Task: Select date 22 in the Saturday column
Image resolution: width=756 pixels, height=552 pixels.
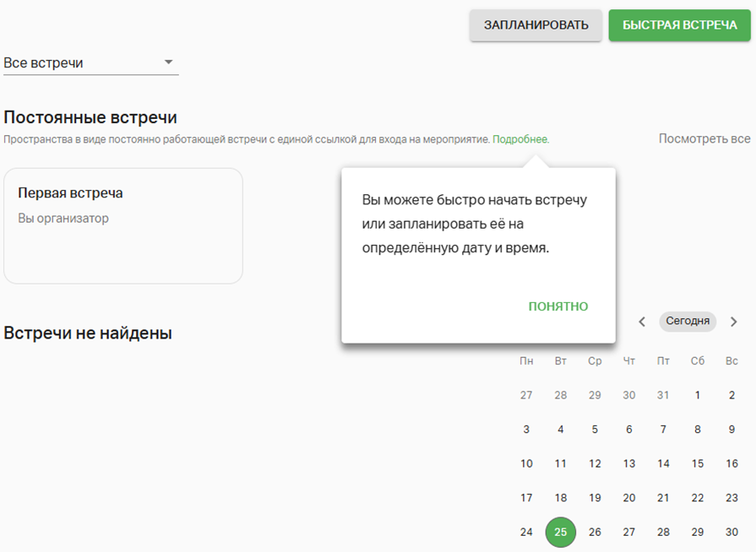Action: (697, 498)
